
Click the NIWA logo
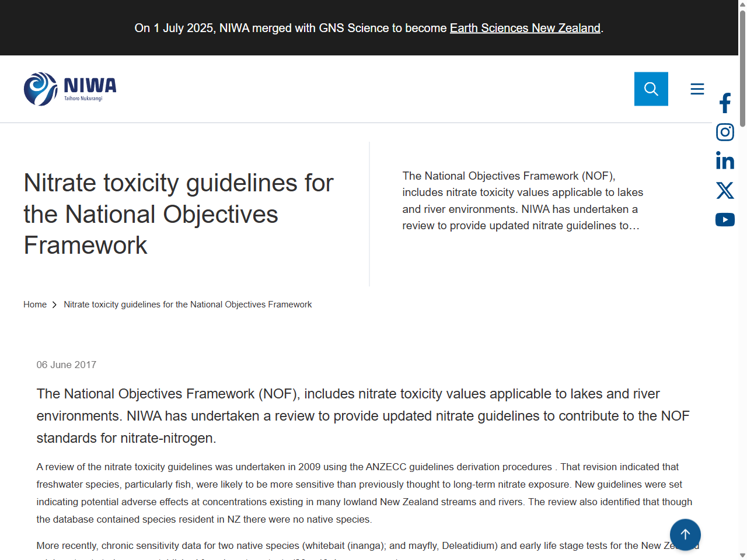(x=69, y=88)
